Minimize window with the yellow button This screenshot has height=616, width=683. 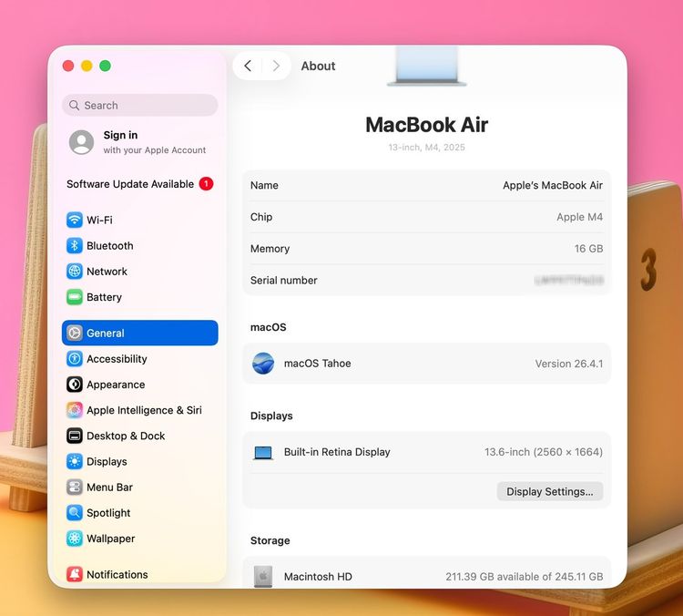87,66
